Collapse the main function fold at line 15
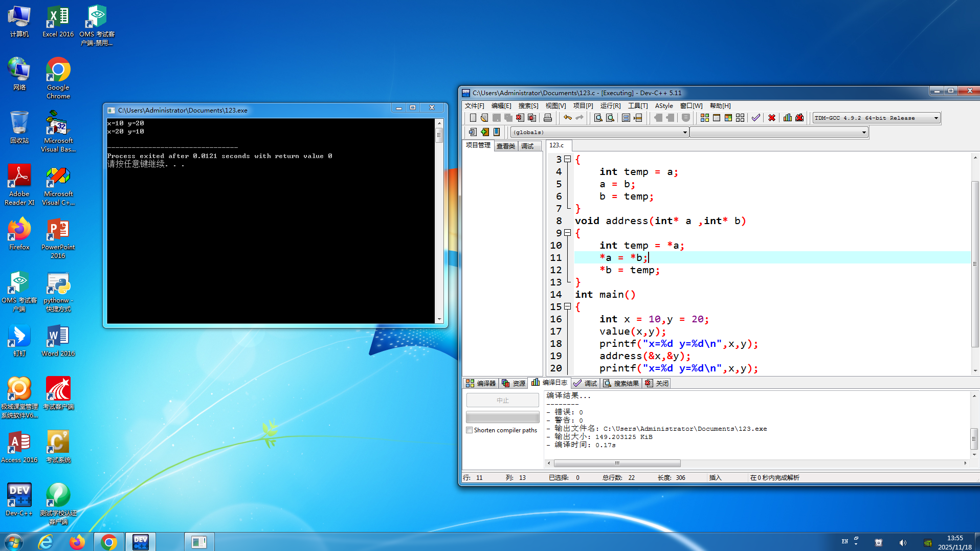 pyautogui.click(x=567, y=306)
